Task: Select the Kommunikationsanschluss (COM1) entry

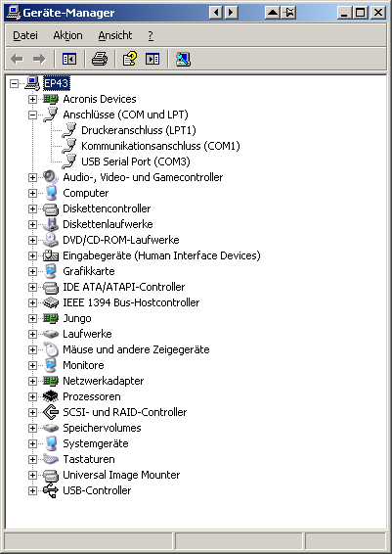Action: click(160, 146)
